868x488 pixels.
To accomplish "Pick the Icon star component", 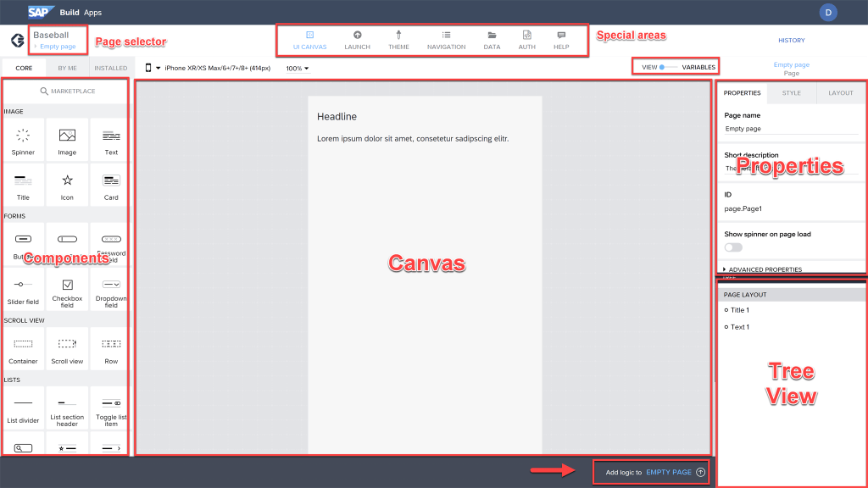I will (x=67, y=180).
